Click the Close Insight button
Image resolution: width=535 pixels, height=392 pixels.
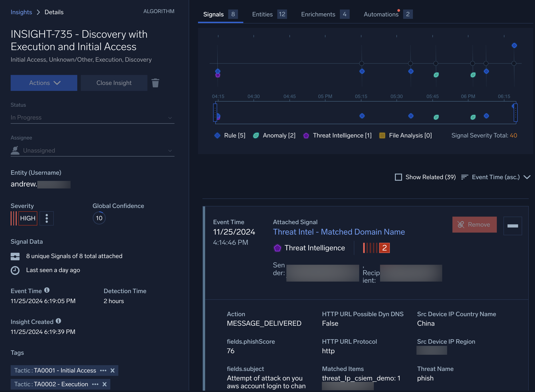tap(114, 83)
